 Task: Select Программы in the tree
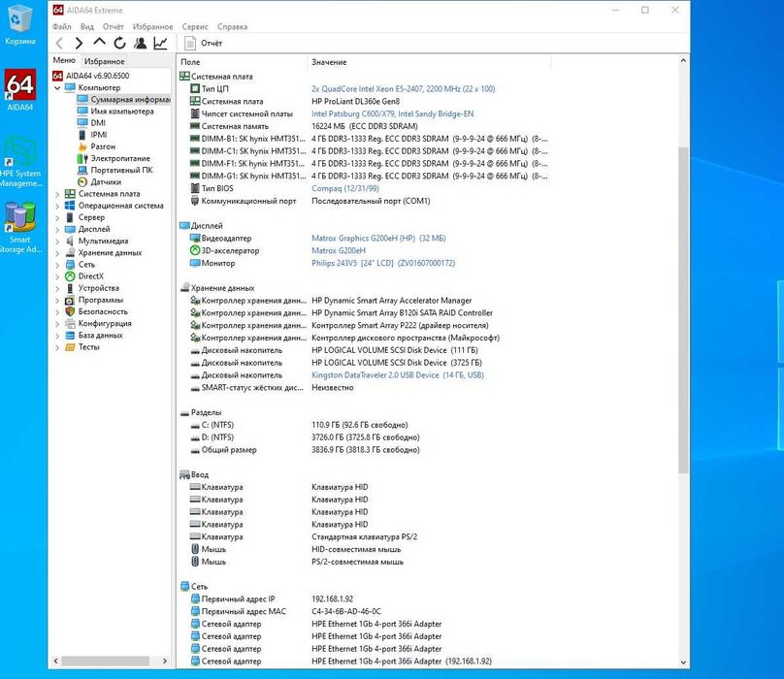click(94, 301)
